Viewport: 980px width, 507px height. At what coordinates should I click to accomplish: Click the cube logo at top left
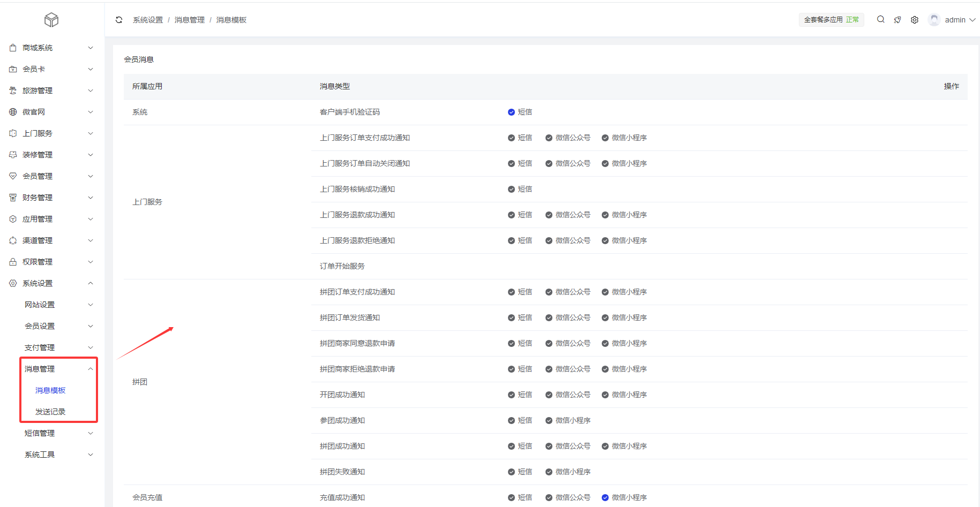[x=51, y=20]
